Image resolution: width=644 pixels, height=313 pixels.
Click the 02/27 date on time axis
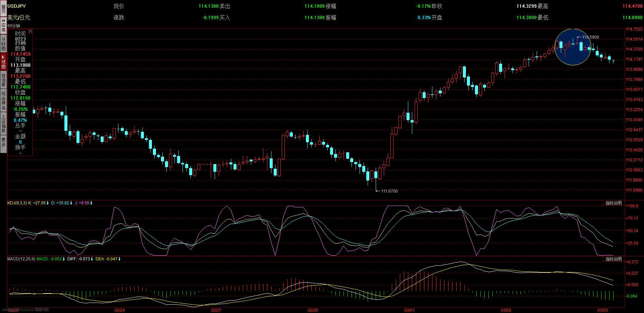pyautogui.click(x=216, y=310)
